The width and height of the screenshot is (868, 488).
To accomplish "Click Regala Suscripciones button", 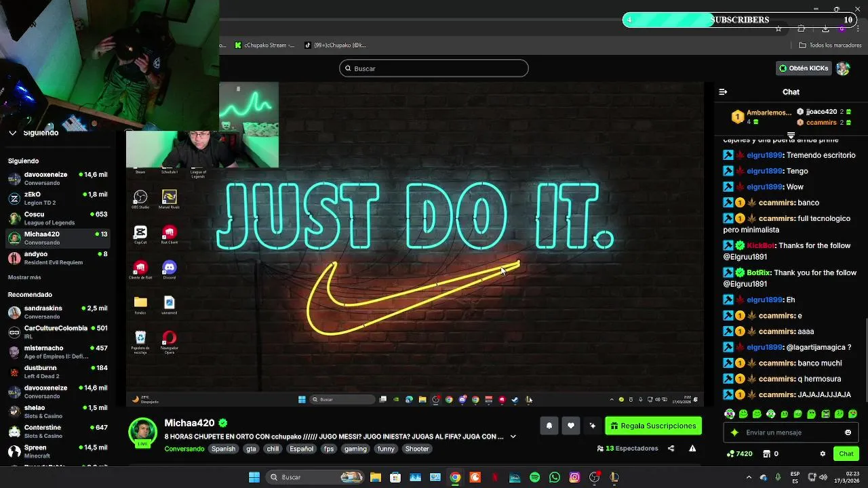I will [653, 426].
